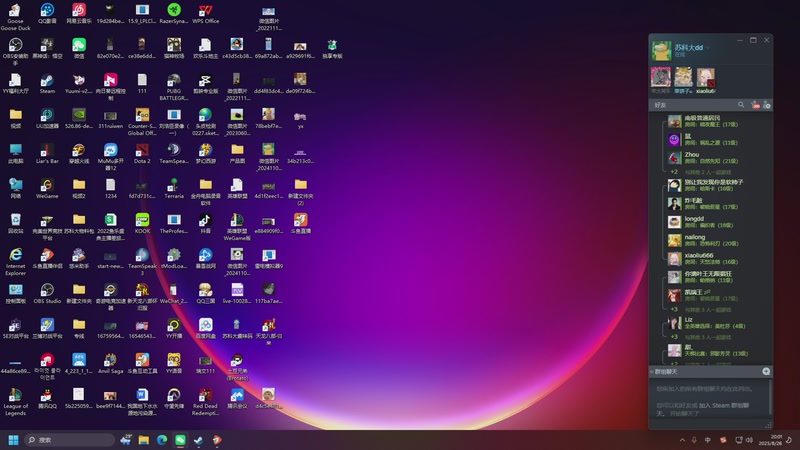Select the Terraria desktop shortcut
Viewport: 800px width, 450px height.
click(174, 188)
